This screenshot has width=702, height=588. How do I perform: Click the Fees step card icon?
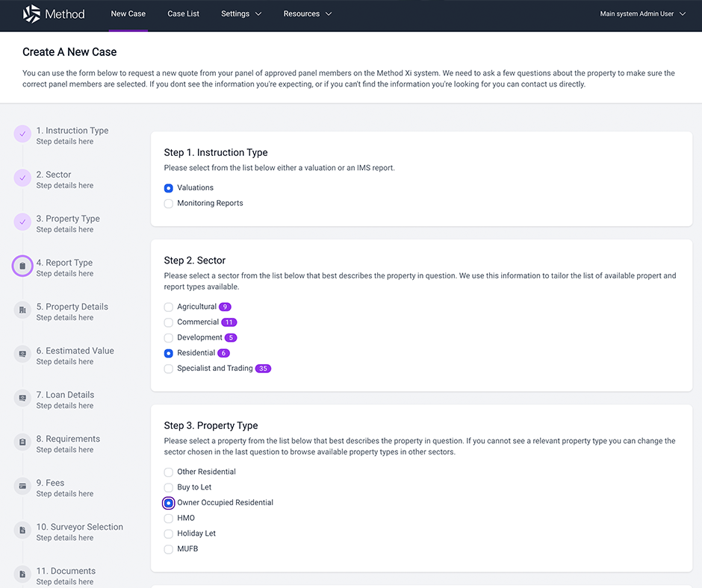click(22, 487)
